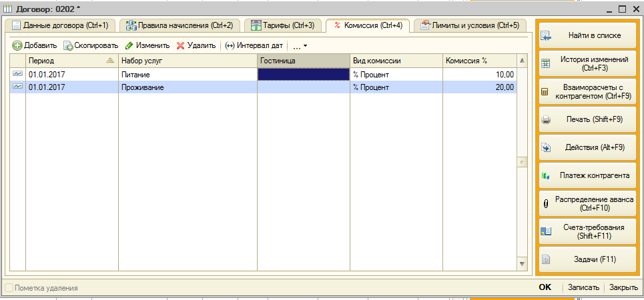Click the green Добавить plus icon
644x300 pixels.
[x=17, y=45]
